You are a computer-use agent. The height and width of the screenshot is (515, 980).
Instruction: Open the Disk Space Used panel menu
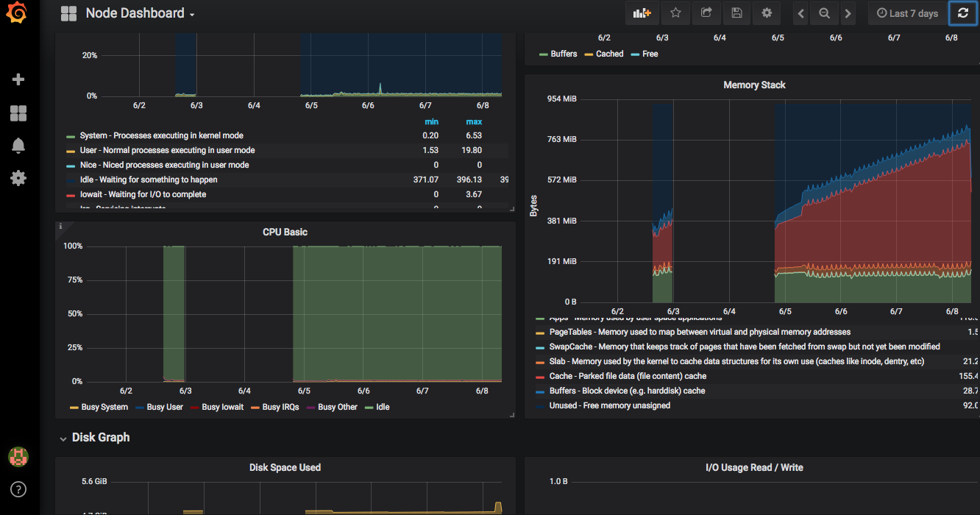tap(285, 467)
